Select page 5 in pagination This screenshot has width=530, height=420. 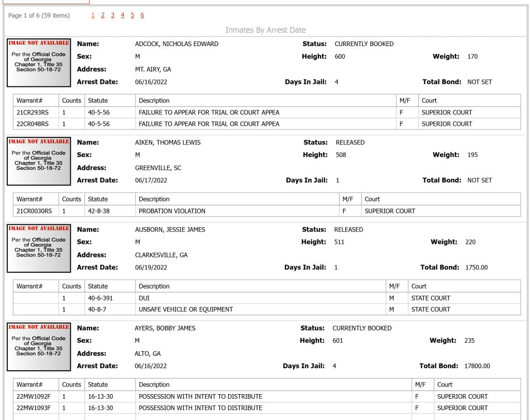click(132, 15)
